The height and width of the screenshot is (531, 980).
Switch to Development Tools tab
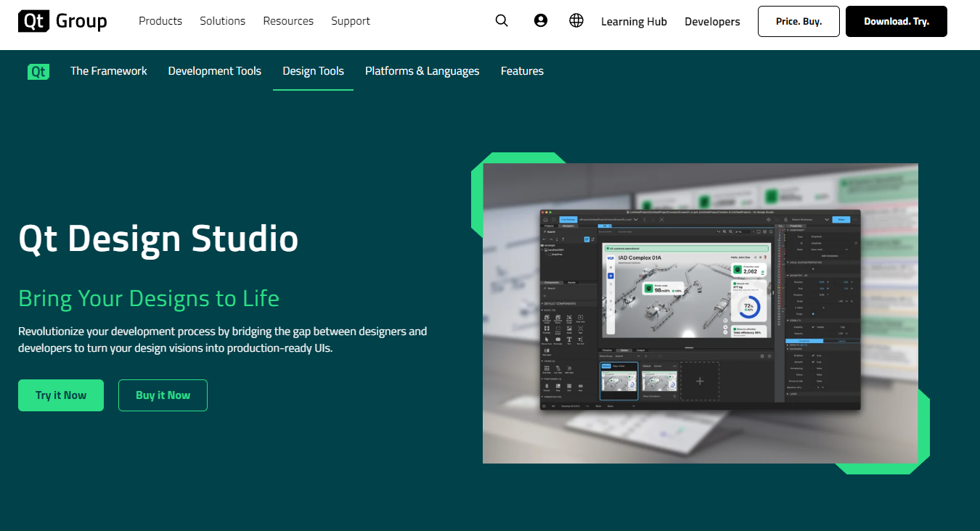click(215, 71)
